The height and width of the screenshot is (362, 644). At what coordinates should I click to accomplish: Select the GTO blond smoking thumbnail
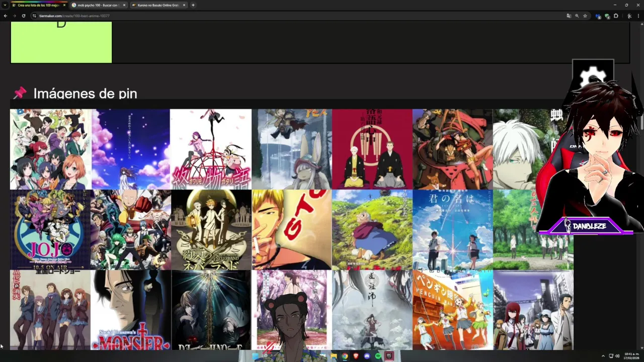click(292, 230)
